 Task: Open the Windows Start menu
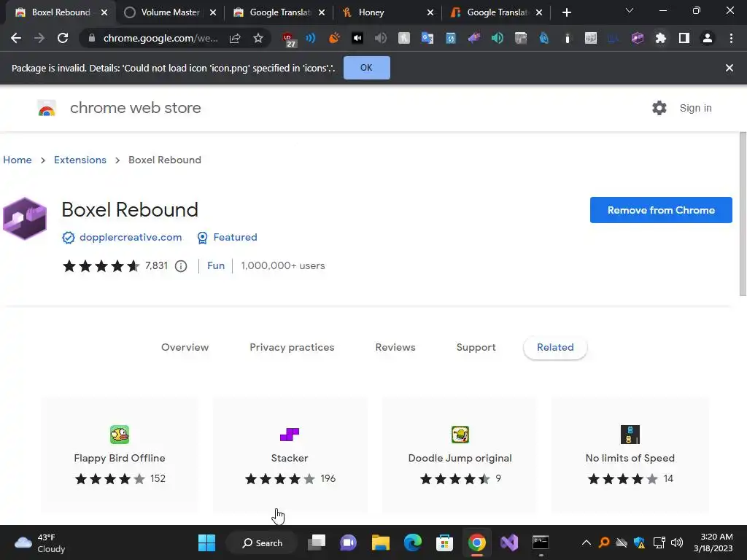tap(206, 542)
